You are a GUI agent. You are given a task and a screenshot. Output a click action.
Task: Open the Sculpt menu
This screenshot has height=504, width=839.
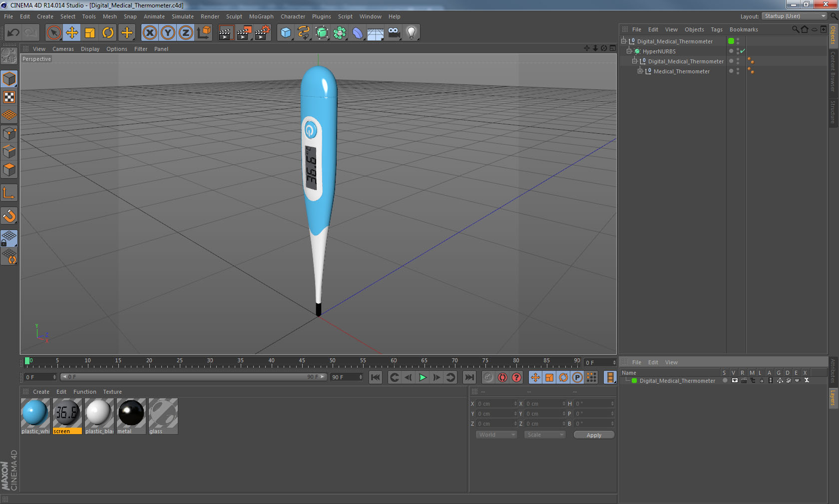click(x=234, y=16)
